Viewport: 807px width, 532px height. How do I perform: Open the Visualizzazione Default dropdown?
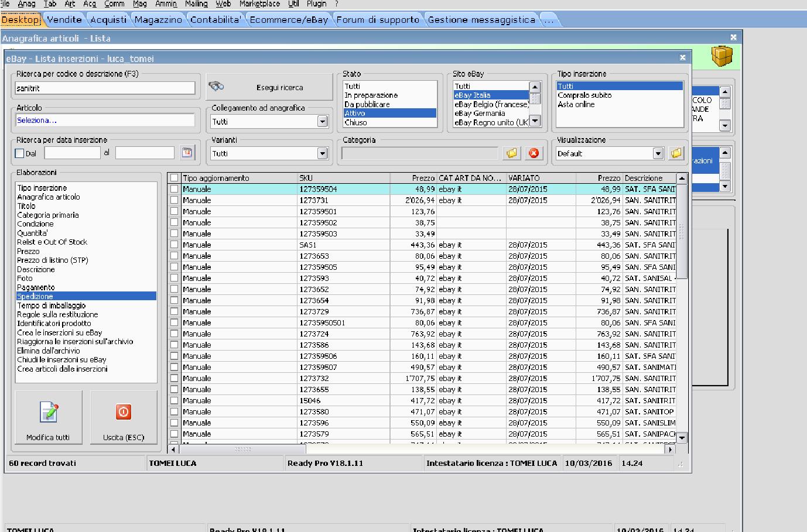click(x=658, y=153)
